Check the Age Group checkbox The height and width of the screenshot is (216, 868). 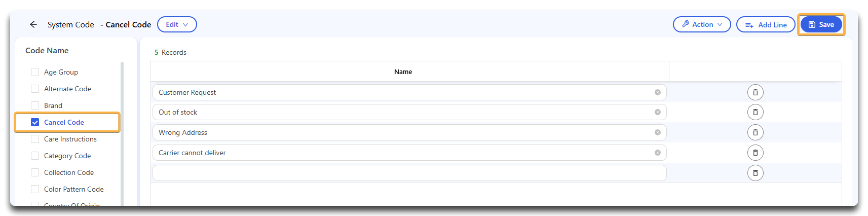(x=35, y=72)
